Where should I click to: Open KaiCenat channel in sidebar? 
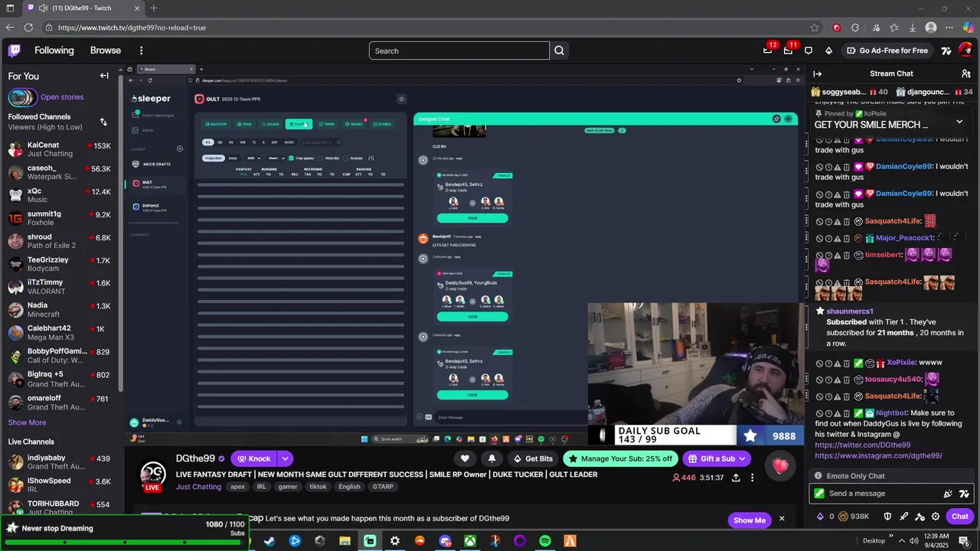point(60,149)
